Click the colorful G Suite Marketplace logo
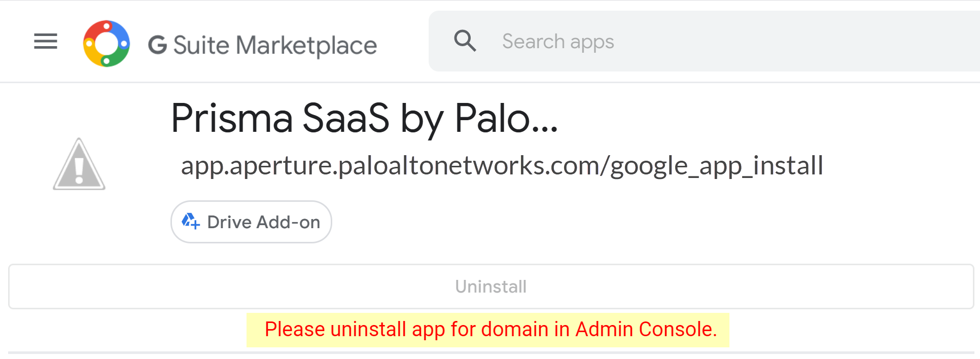The image size is (980, 359). point(107,44)
